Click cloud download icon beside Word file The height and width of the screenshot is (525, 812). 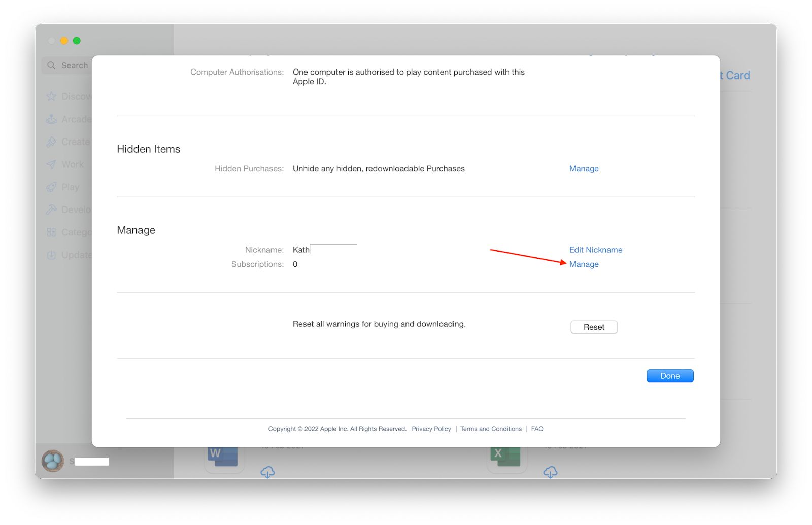[x=268, y=472]
